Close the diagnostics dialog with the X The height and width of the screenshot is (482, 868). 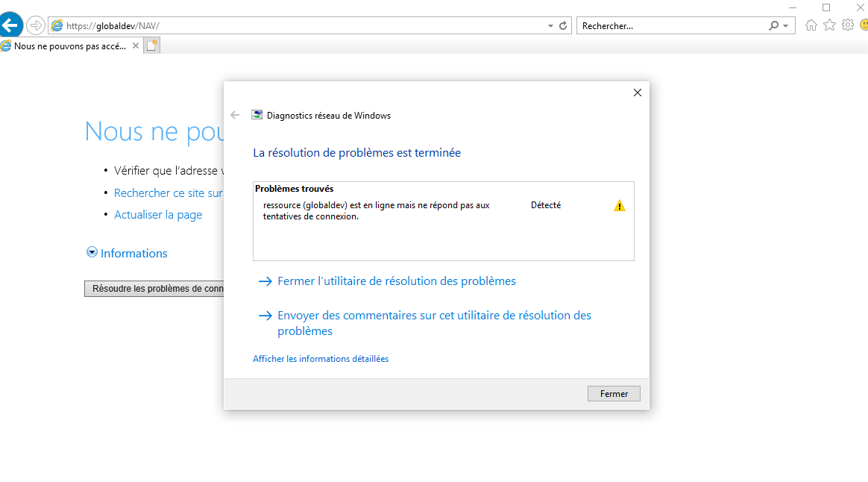(637, 93)
